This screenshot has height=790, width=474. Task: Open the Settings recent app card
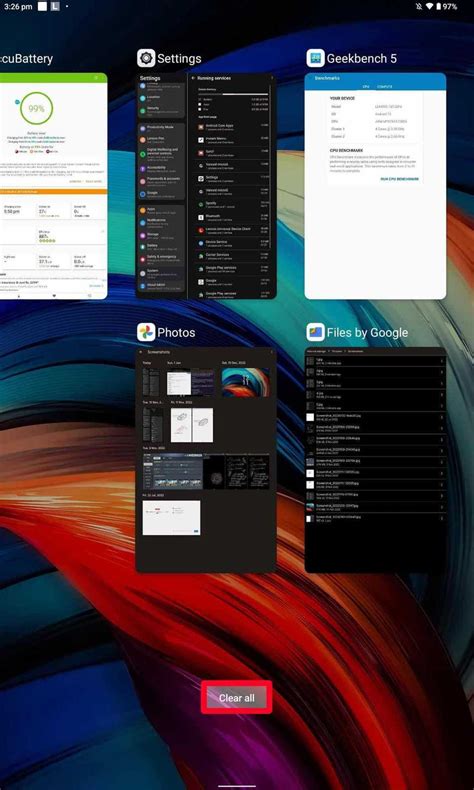point(206,186)
